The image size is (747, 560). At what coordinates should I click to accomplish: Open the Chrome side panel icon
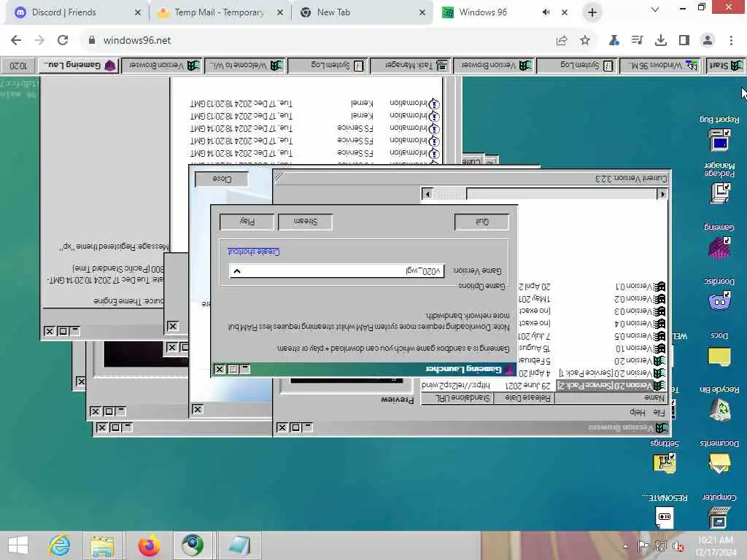(684, 41)
